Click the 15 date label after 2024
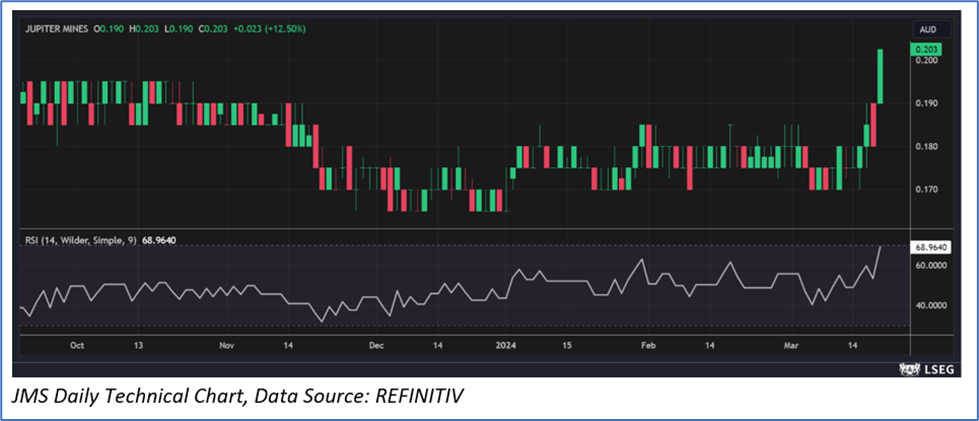979x421 pixels. 567,345
